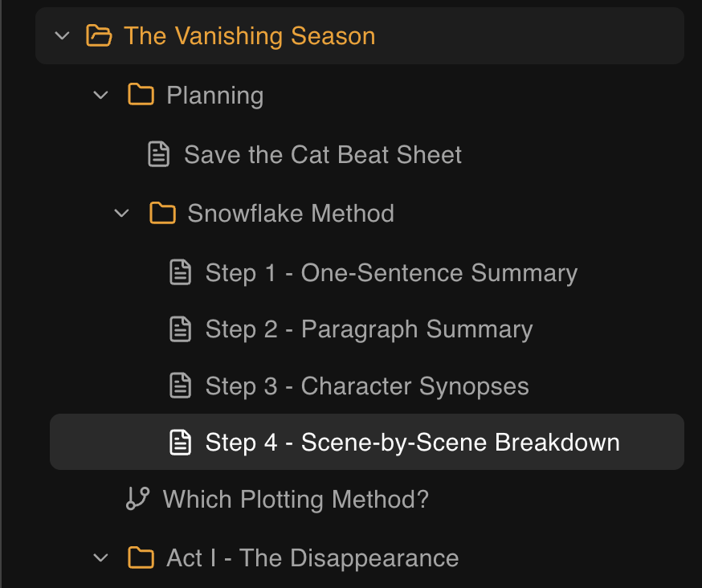Collapse the Snowflake Method folder chevron
This screenshot has height=588, width=702.
click(121, 214)
